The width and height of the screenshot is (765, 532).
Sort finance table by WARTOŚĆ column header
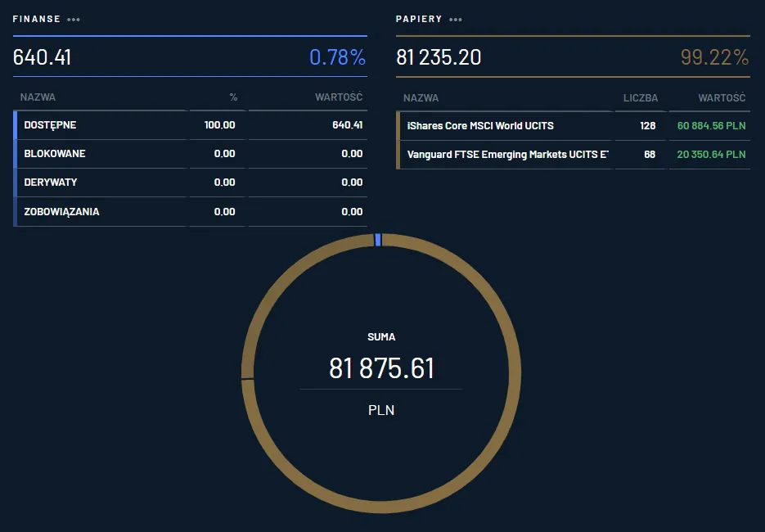point(338,97)
